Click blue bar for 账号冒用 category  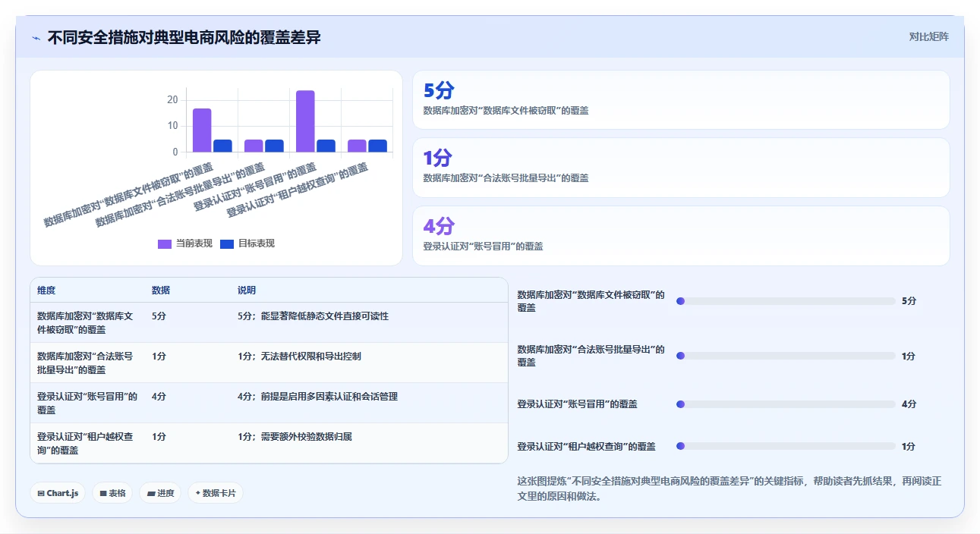click(x=326, y=146)
